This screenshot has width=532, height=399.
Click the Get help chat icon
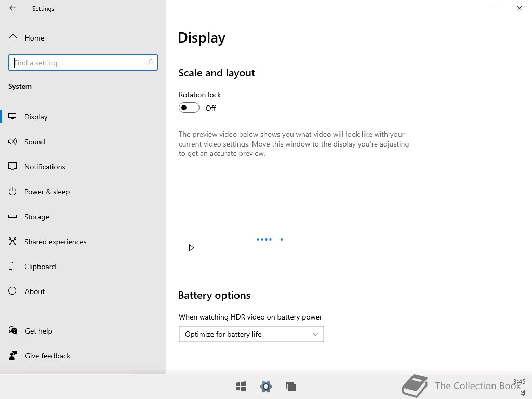tap(13, 330)
